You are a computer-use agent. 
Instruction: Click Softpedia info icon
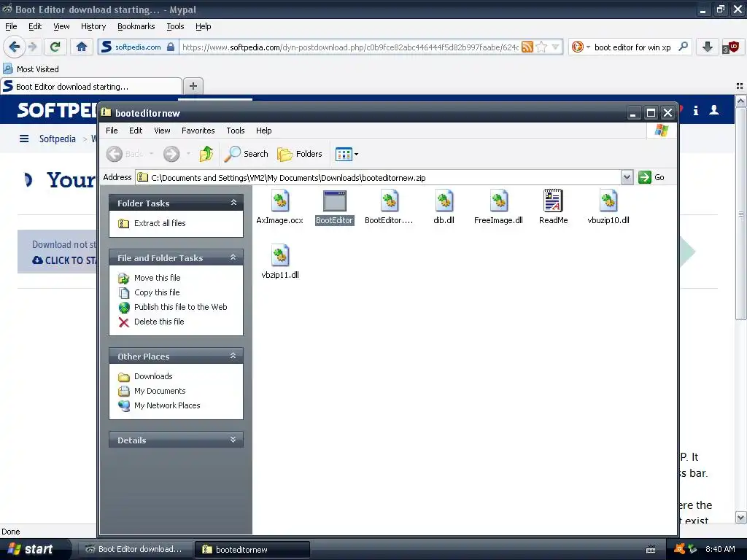pos(695,111)
